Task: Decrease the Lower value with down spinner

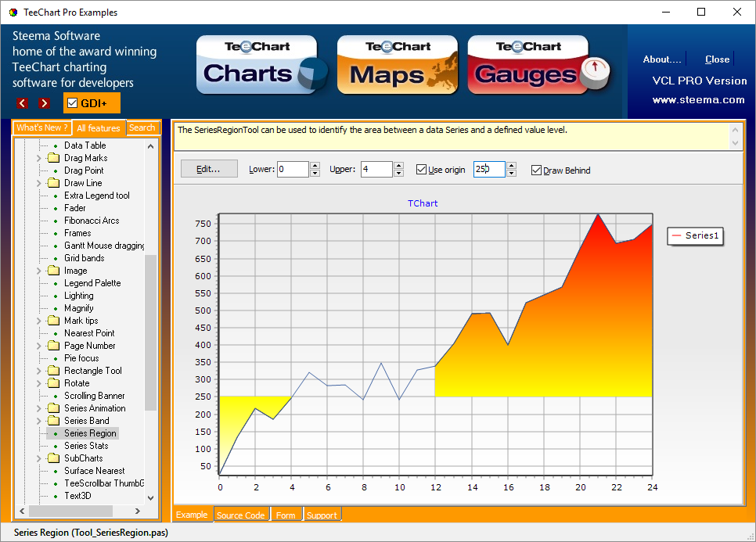Action: (x=315, y=173)
